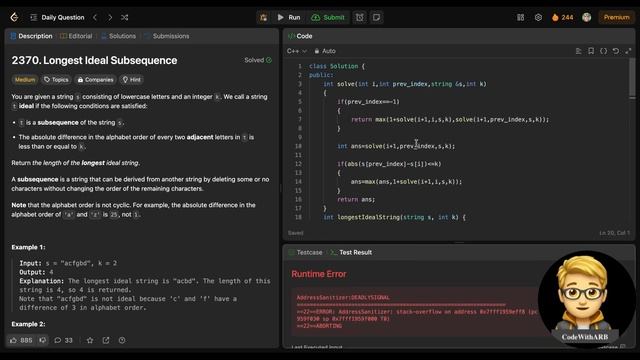Open the settings gear icon
The height and width of the screenshot is (360, 640).
[538, 17]
